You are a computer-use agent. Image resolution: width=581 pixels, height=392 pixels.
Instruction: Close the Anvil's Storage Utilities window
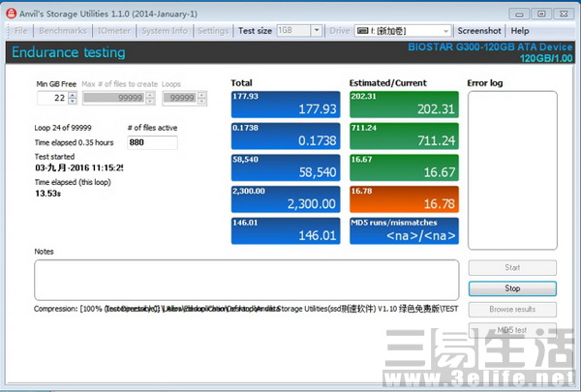pos(564,15)
